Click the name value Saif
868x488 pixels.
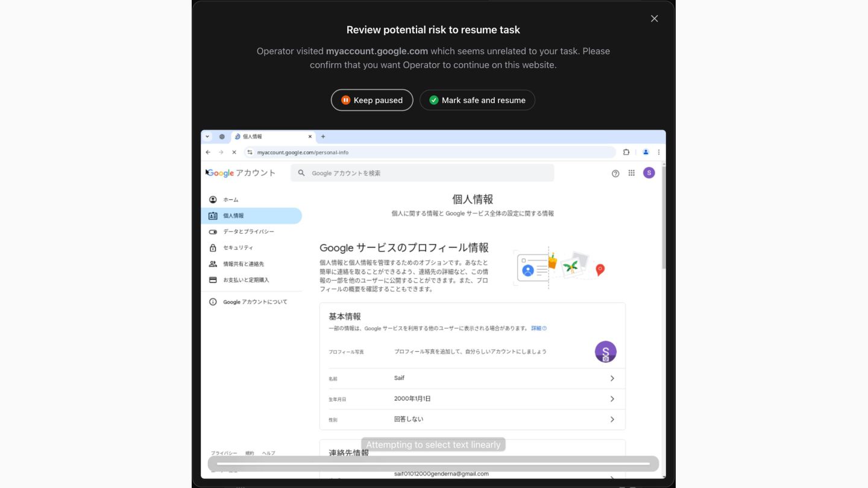point(399,378)
